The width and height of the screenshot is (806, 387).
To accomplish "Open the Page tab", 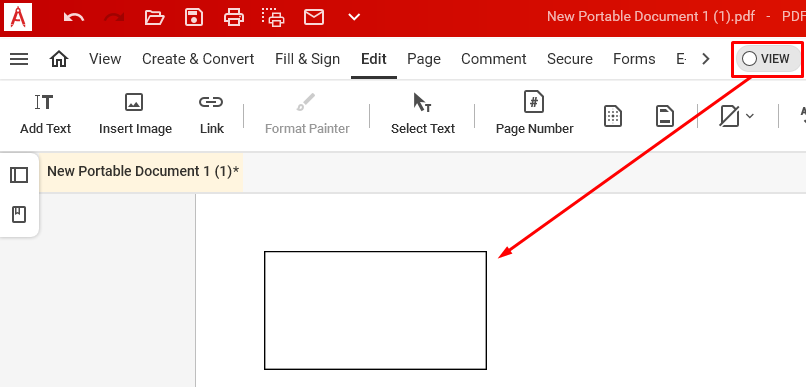I will [x=424, y=59].
